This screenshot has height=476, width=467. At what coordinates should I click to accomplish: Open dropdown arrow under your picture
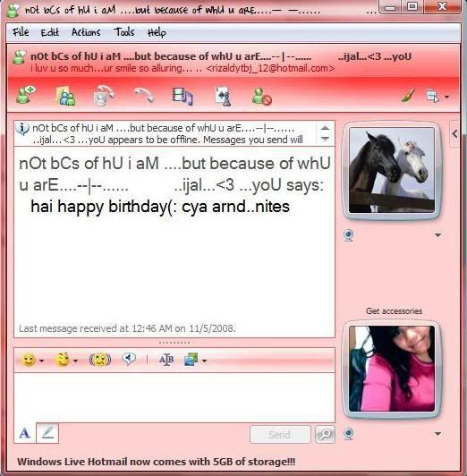(437, 433)
